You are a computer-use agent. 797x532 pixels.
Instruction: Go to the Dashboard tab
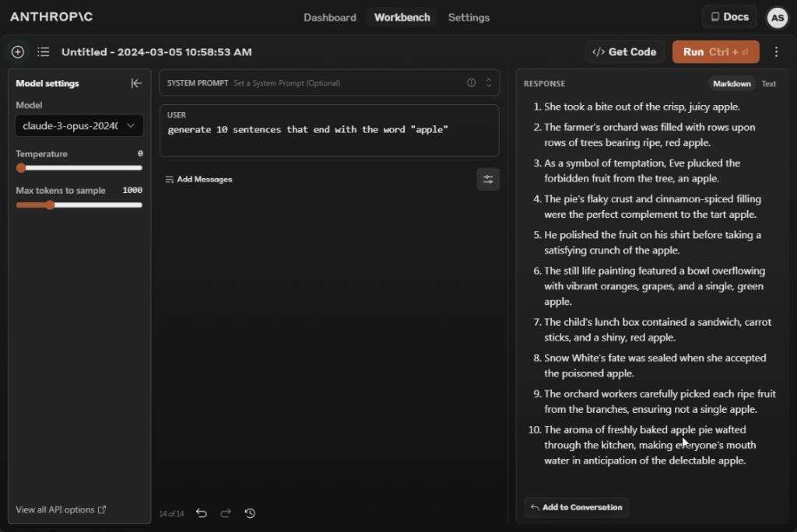(x=329, y=17)
